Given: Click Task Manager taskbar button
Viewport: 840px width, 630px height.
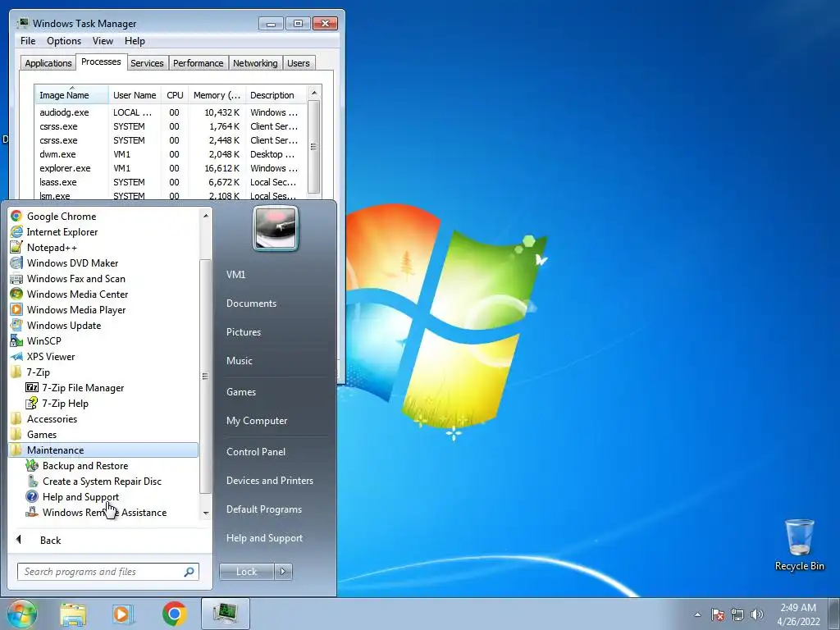Looking at the screenshot, I should [225, 614].
